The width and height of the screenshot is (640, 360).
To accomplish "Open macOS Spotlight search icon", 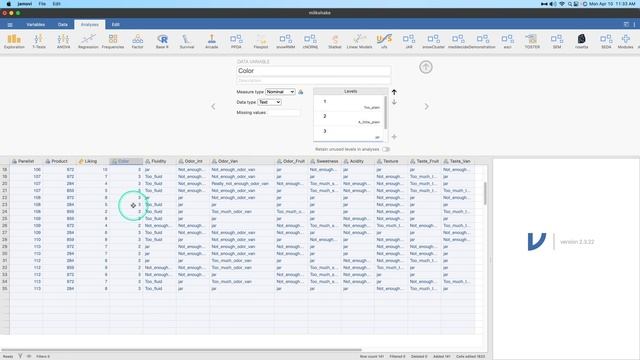I will 570,4.
